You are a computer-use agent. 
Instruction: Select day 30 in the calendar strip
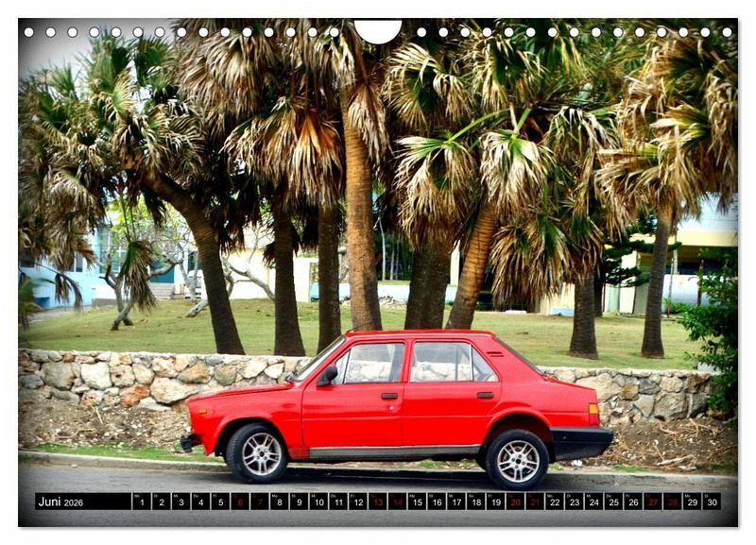pyautogui.click(x=713, y=502)
